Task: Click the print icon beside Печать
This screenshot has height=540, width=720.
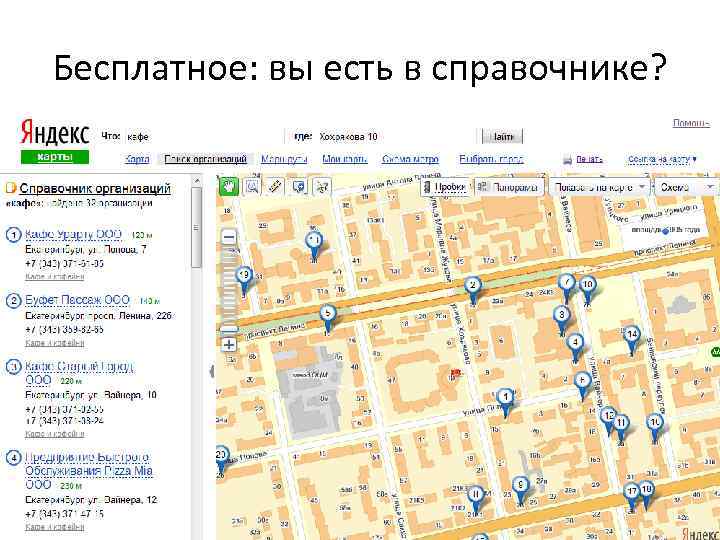Action: [x=568, y=160]
